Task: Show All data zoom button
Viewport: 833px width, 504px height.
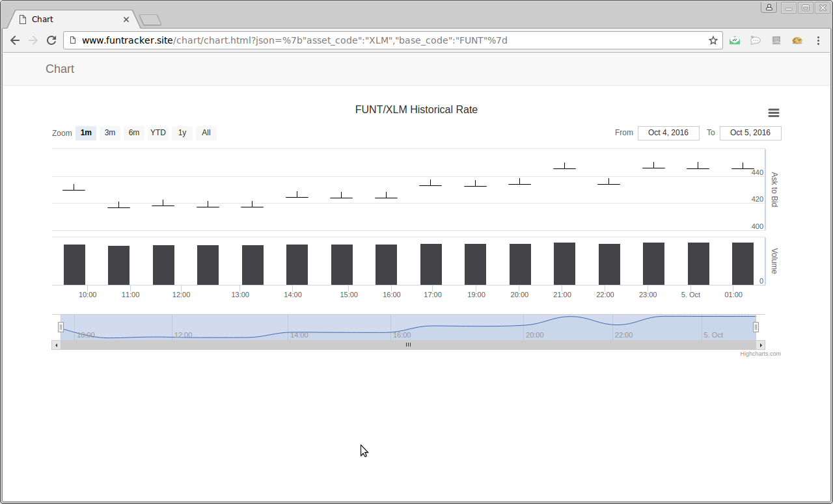Action: tap(206, 133)
